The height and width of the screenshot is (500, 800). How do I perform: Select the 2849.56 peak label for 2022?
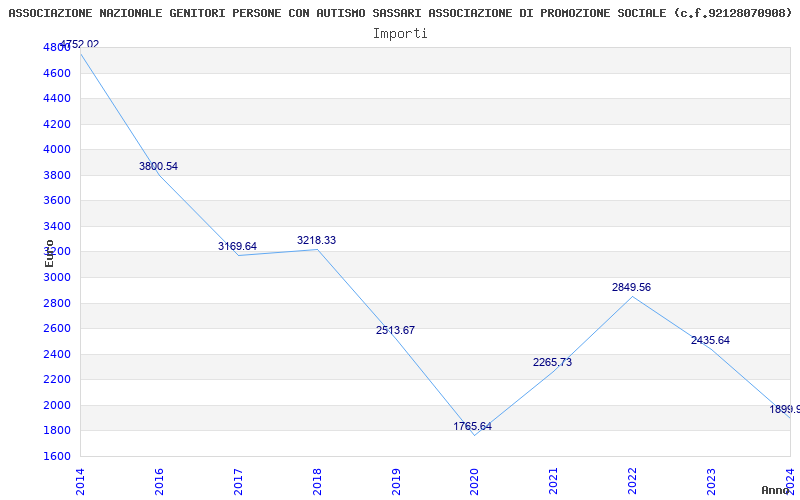click(x=632, y=287)
